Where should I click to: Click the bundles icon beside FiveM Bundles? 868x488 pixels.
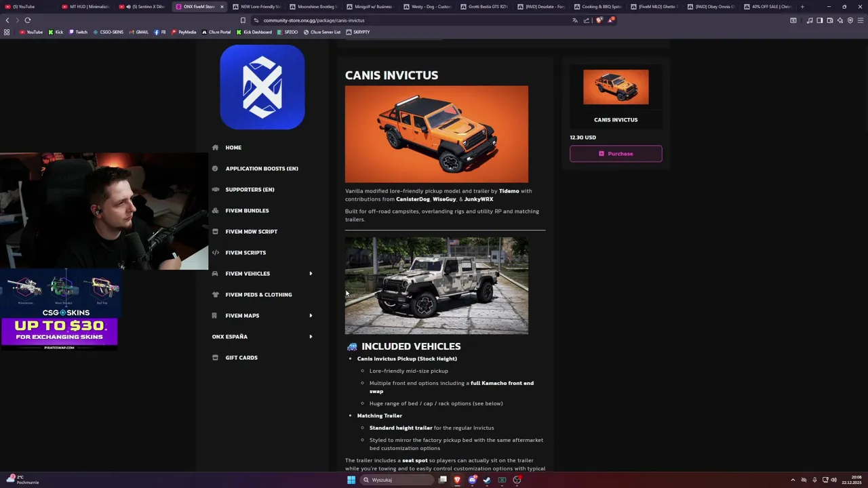tap(215, 210)
